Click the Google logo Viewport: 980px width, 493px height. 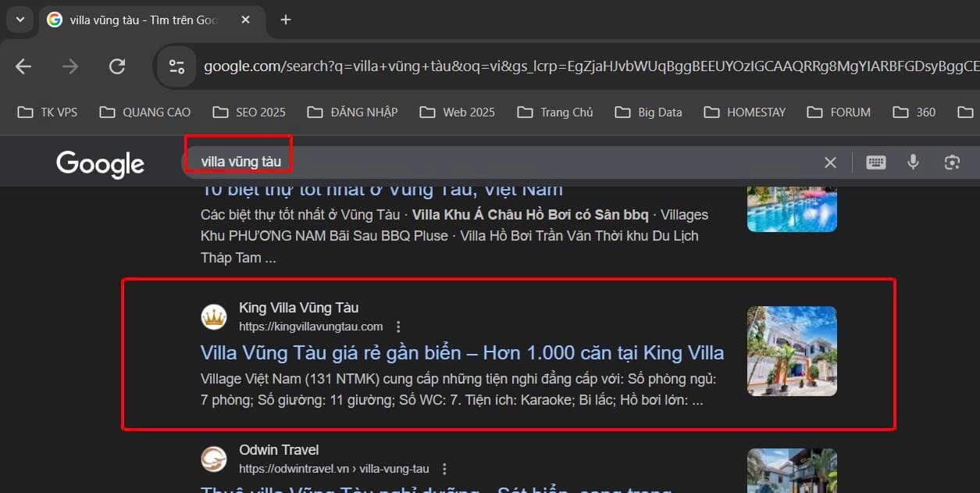(x=100, y=163)
